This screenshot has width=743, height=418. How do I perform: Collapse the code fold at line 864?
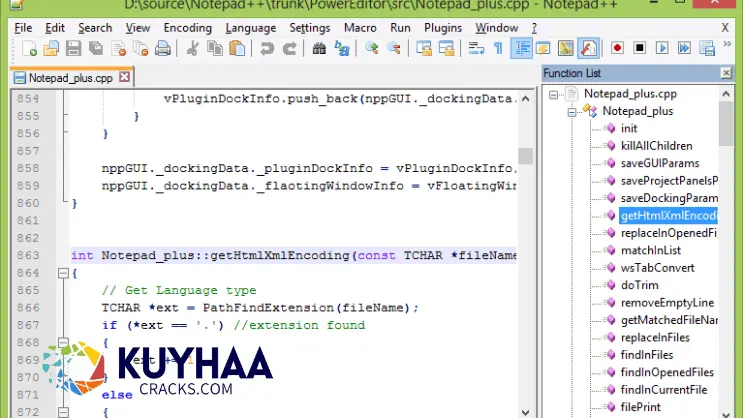coord(63,273)
